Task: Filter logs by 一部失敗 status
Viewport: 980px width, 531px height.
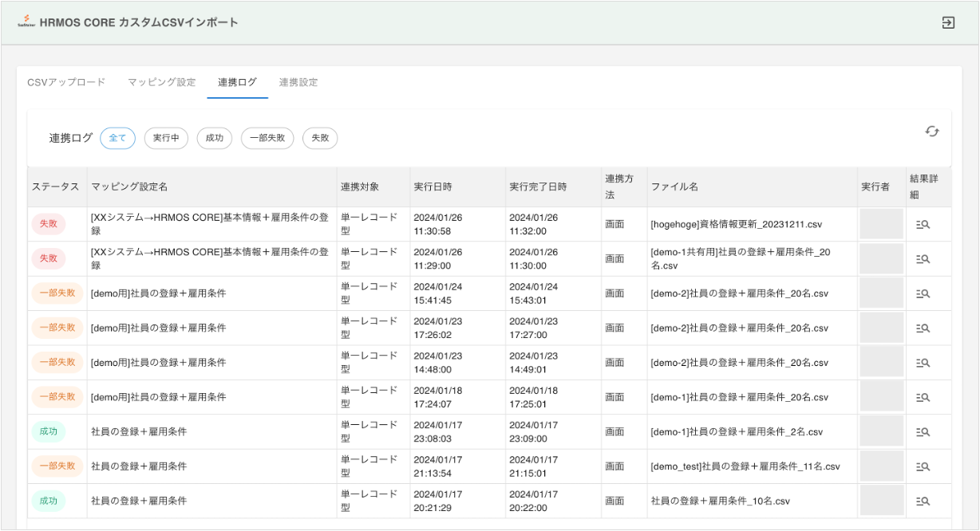Action: pos(267,138)
